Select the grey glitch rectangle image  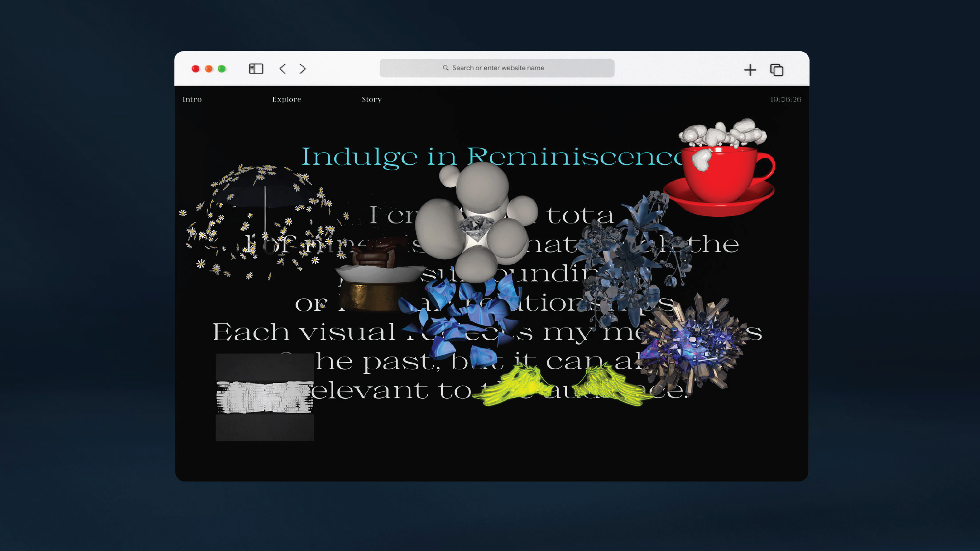coord(265,397)
